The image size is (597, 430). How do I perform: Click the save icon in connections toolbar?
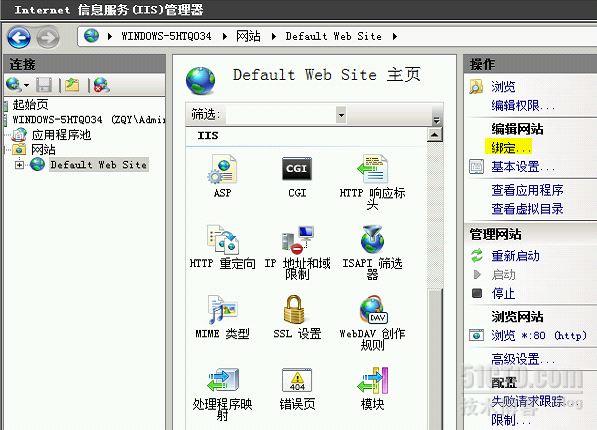coord(44,85)
